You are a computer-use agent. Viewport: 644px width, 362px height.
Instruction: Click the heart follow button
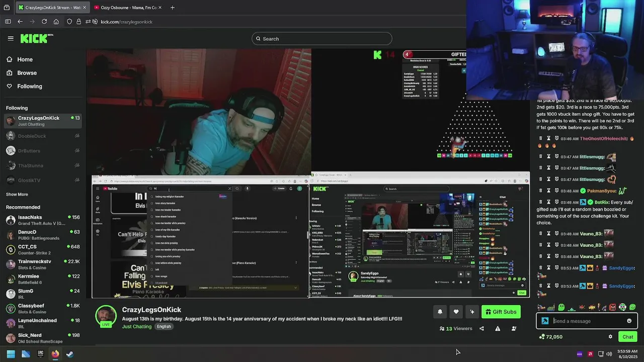point(456,312)
